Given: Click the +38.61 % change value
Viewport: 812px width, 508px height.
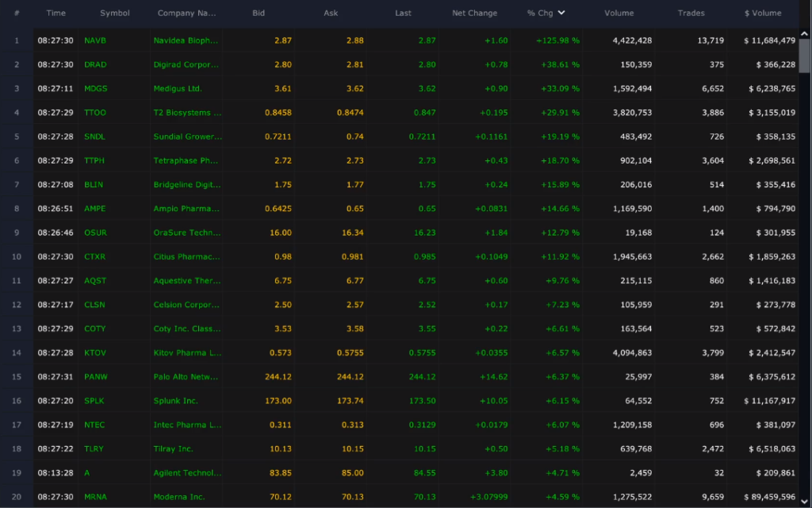Looking at the screenshot, I should tap(560, 65).
